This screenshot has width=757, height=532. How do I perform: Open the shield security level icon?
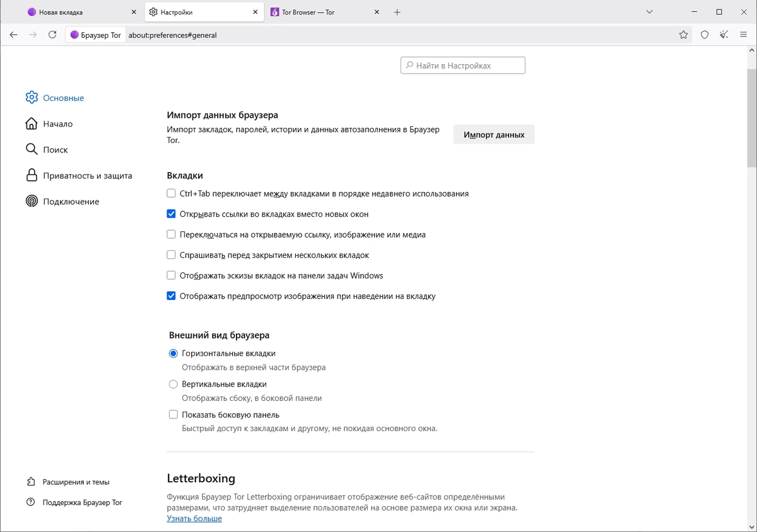click(x=705, y=35)
